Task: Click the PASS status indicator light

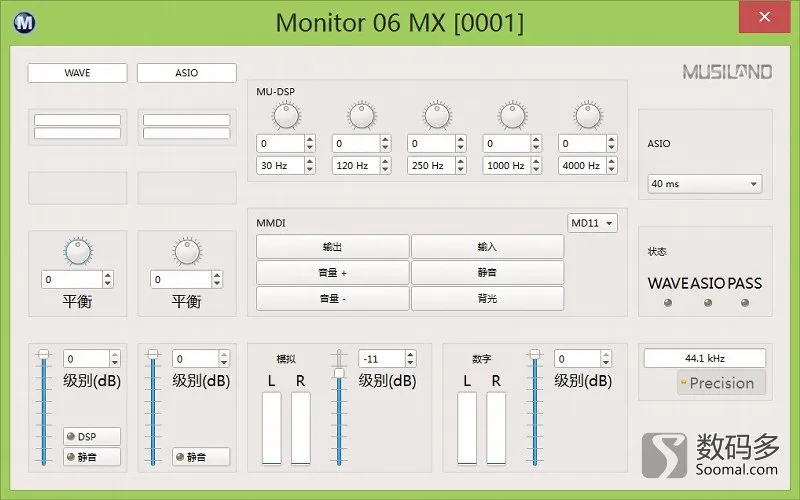Action: click(x=745, y=303)
